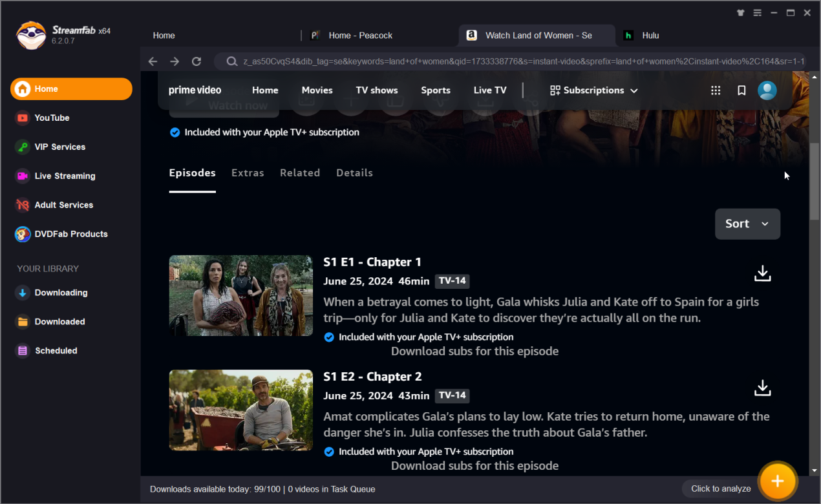Open the user profile avatar

pyautogui.click(x=767, y=90)
